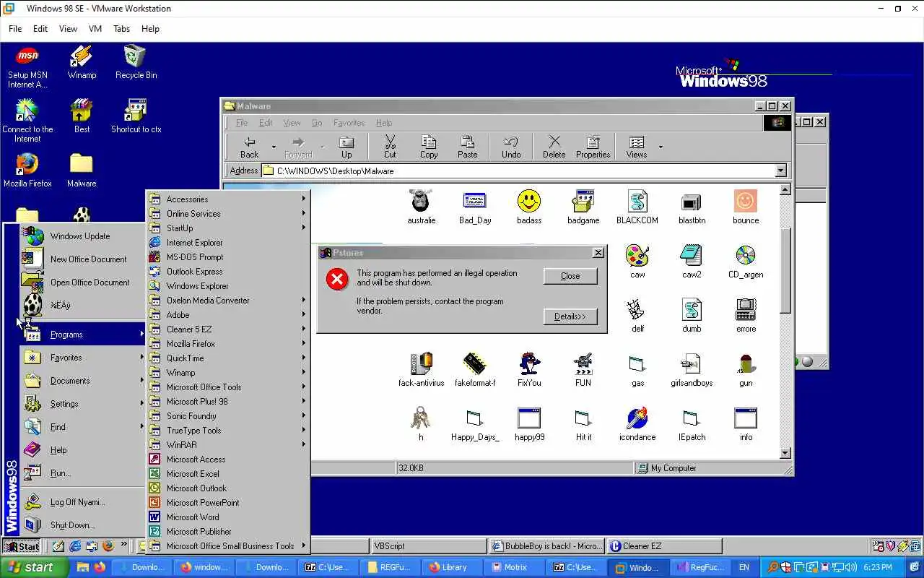The width and height of the screenshot is (924, 578).
Task: Select the CD_argen disc icon
Action: (x=746, y=256)
